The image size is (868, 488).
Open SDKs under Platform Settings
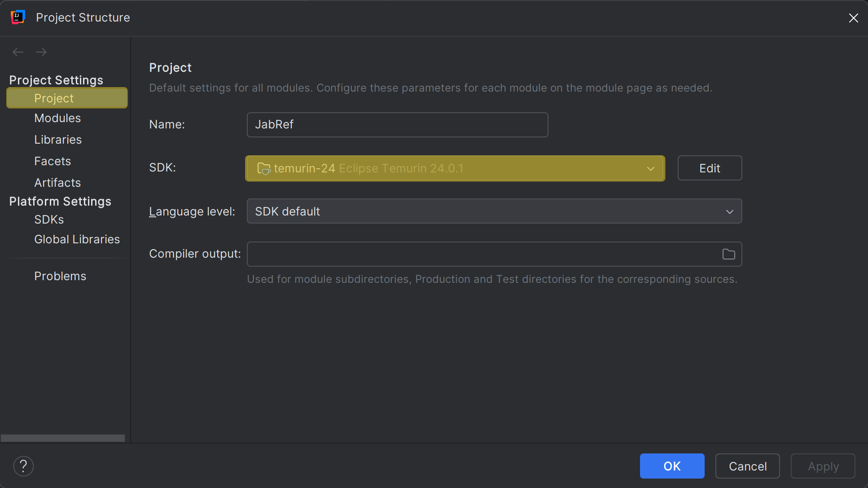click(49, 220)
